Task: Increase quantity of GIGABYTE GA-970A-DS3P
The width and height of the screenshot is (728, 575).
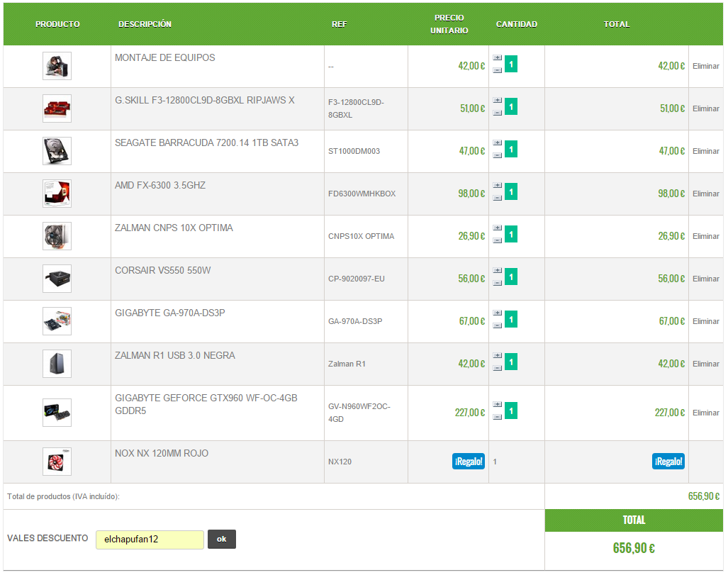Action: pos(497,313)
